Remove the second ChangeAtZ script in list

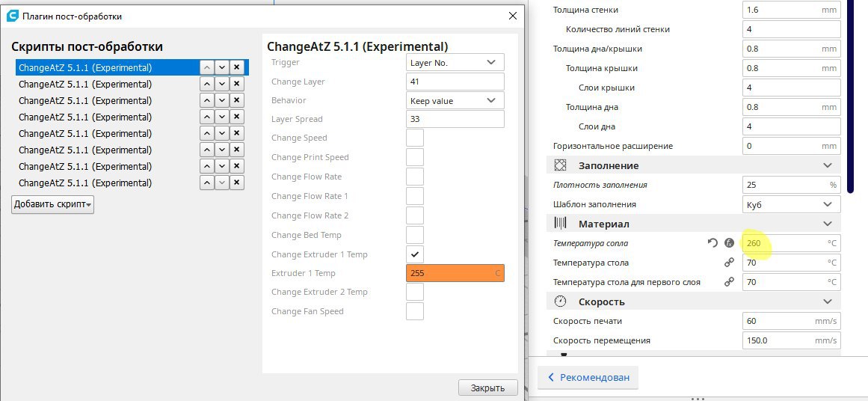tap(236, 85)
